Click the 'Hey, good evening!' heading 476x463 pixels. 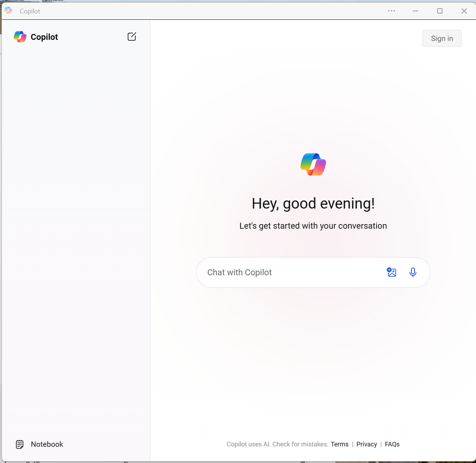(x=313, y=204)
